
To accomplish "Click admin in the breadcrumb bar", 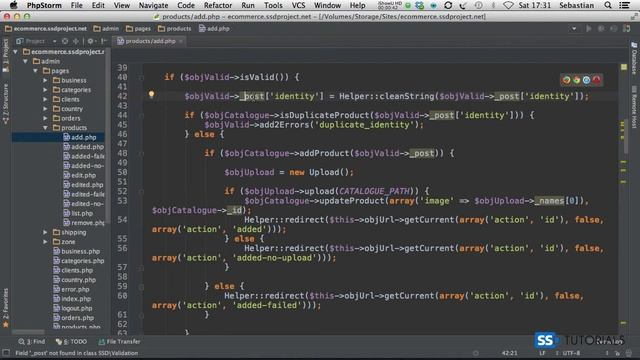I will tap(106, 29).
